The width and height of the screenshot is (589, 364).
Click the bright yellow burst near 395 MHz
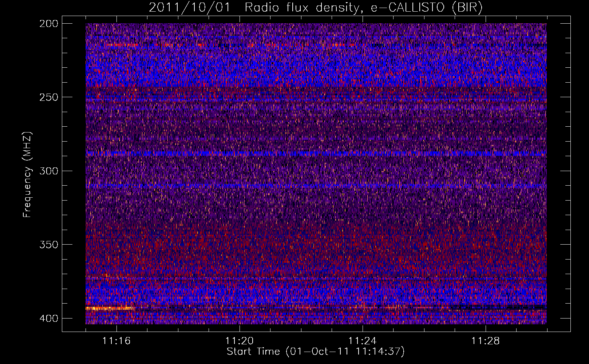click(x=110, y=309)
